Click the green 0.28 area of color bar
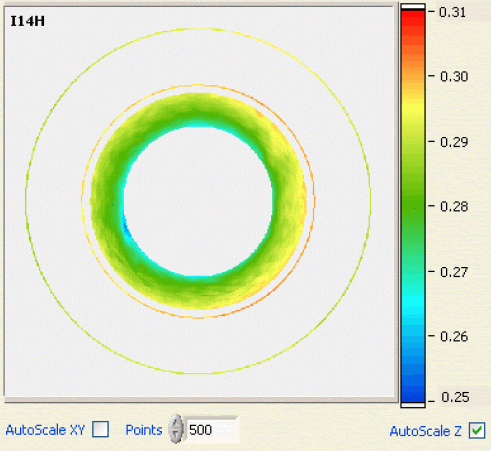 pos(413,207)
